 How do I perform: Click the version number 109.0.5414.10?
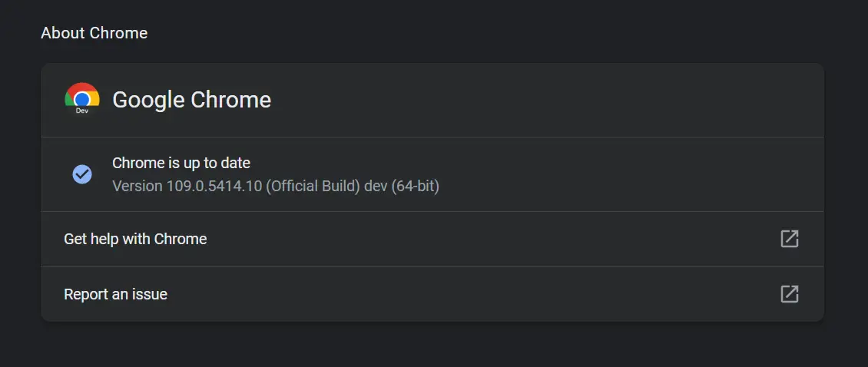[214, 186]
